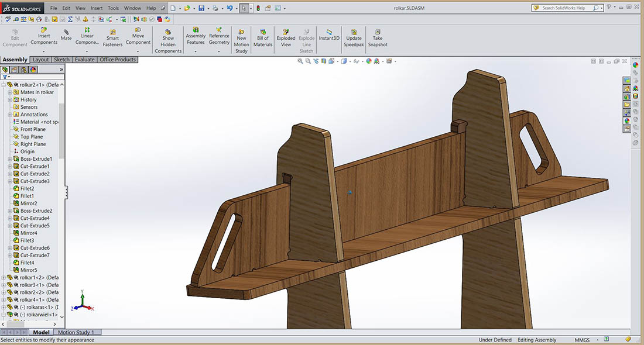This screenshot has height=345, width=644.
Task: Click Bill of Materials tool
Action: click(263, 38)
